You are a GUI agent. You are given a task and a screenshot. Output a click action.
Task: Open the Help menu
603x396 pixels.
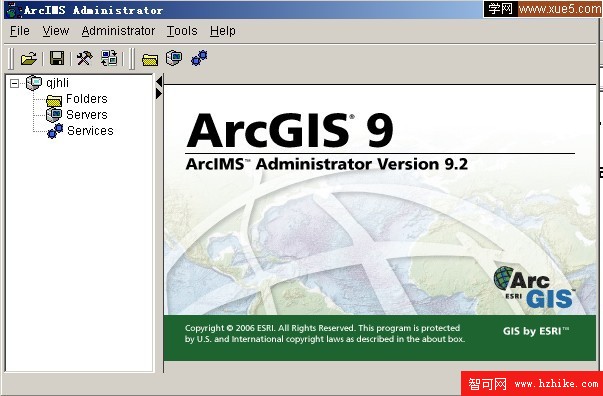[x=223, y=31]
